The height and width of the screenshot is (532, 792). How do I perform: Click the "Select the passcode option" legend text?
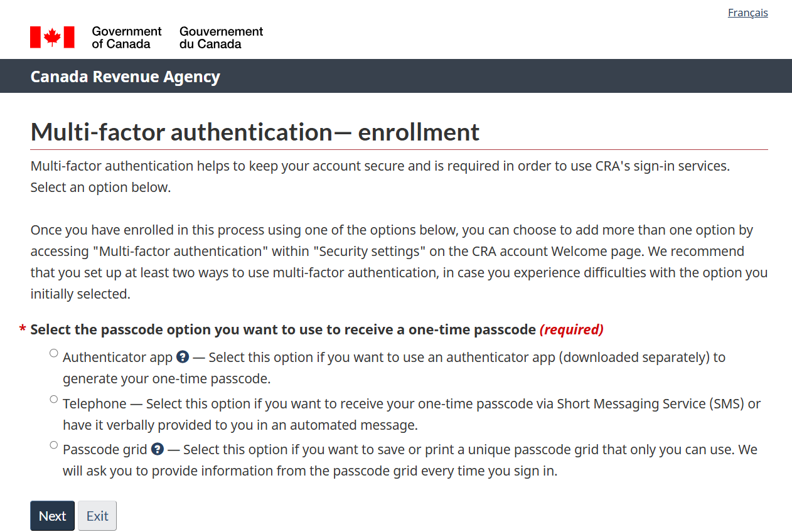282,329
